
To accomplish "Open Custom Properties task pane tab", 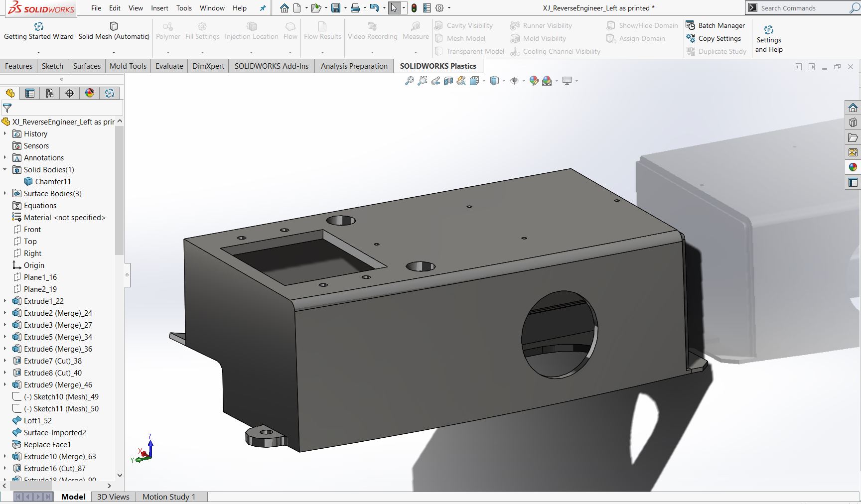I will pos(853,182).
